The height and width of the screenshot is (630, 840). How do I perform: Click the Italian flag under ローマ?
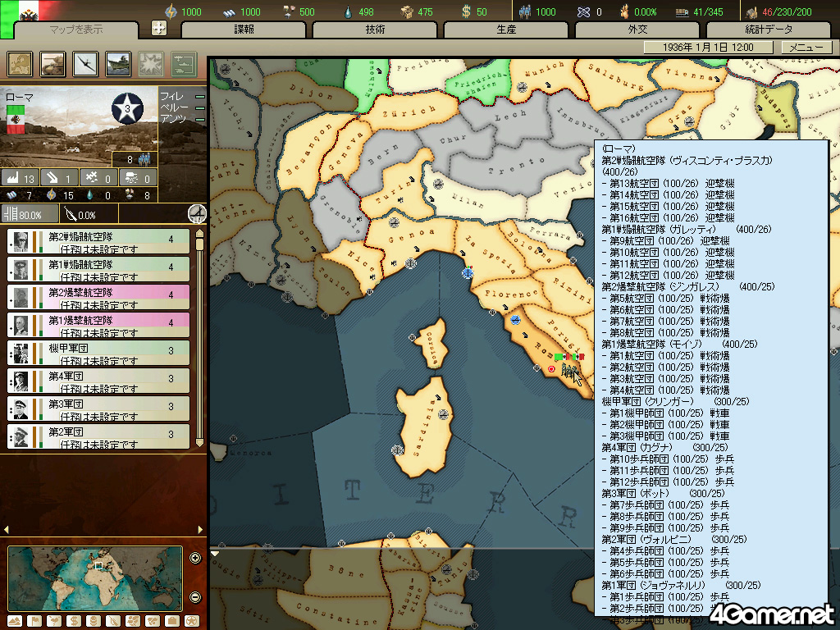pyautogui.click(x=15, y=120)
